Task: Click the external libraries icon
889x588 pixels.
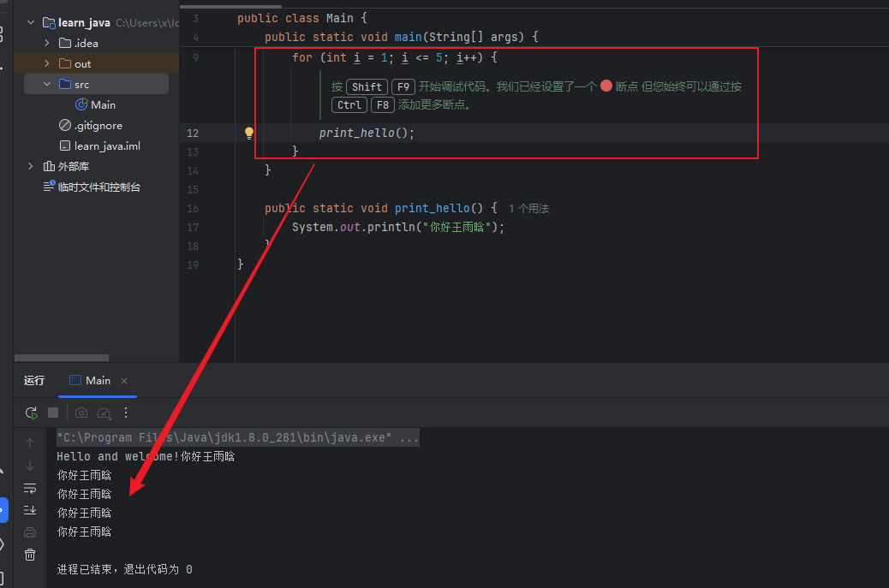Action: pyautogui.click(x=49, y=167)
